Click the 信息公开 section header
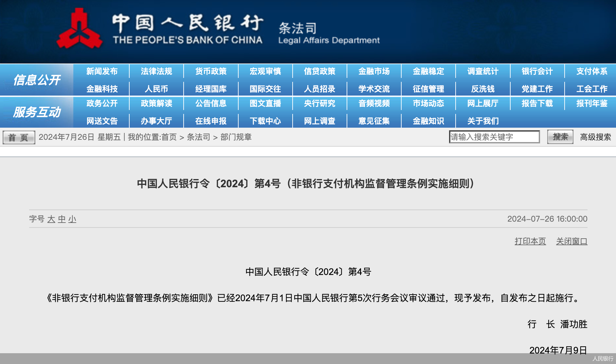616x364 pixels. pos(37,80)
